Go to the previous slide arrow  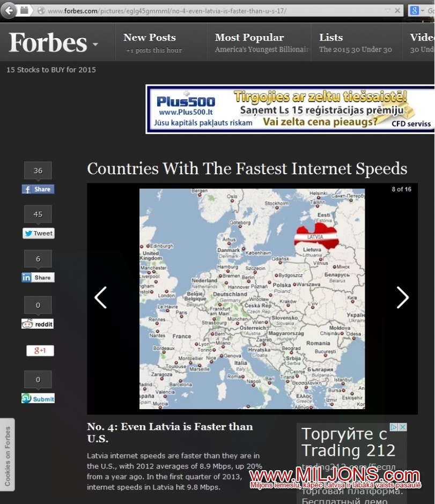(101, 298)
